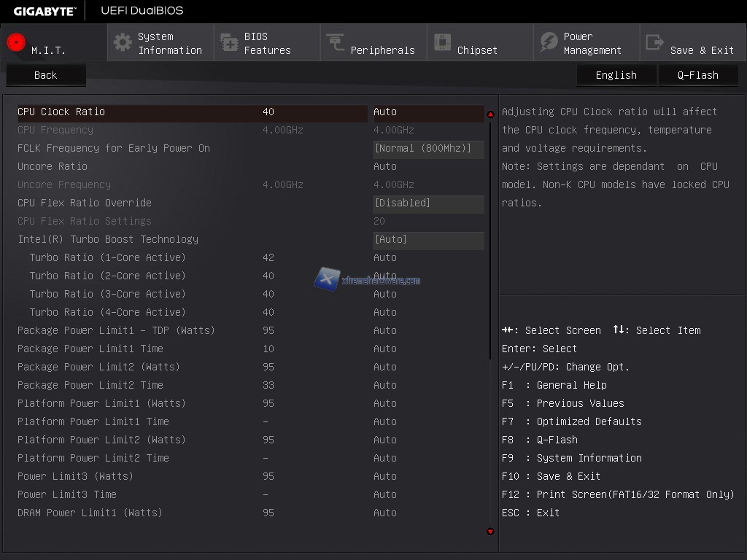Select the Uncore Ratio setting row
The width and height of the screenshot is (747, 560).
(x=53, y=166)
